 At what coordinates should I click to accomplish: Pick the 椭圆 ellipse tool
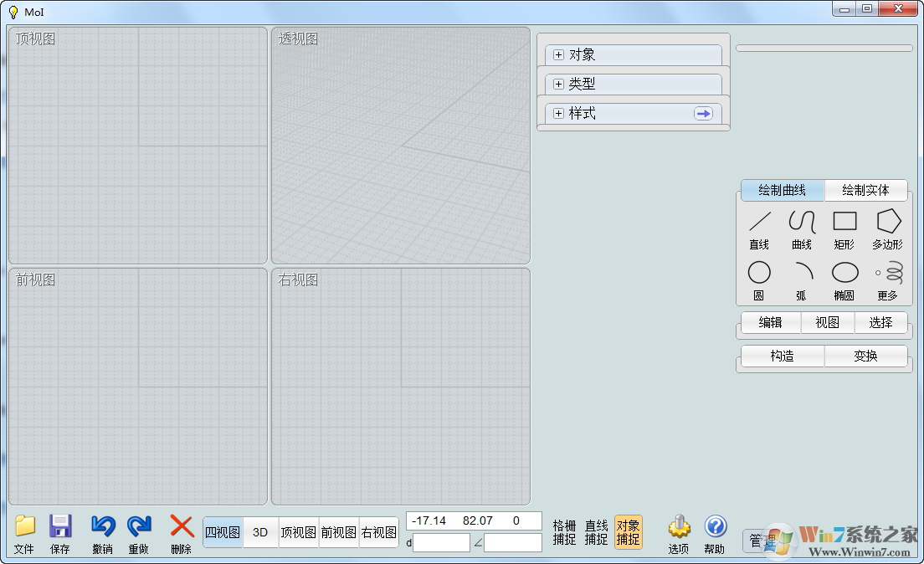click(x=844, y=278)
